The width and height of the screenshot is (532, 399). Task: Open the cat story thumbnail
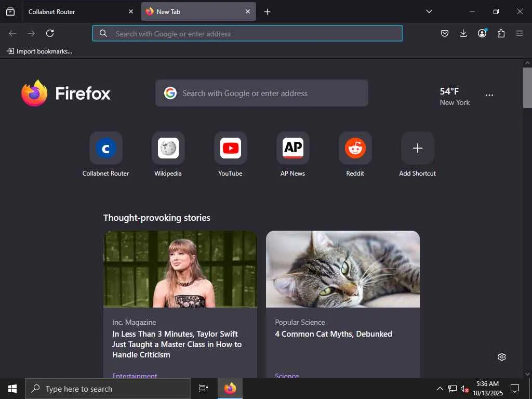point(343,269)
